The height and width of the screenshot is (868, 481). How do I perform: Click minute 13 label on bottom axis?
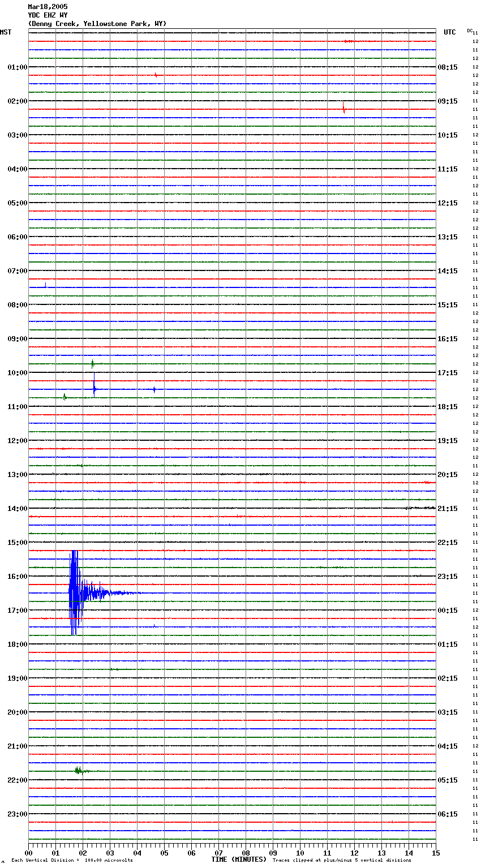[381, 853]
